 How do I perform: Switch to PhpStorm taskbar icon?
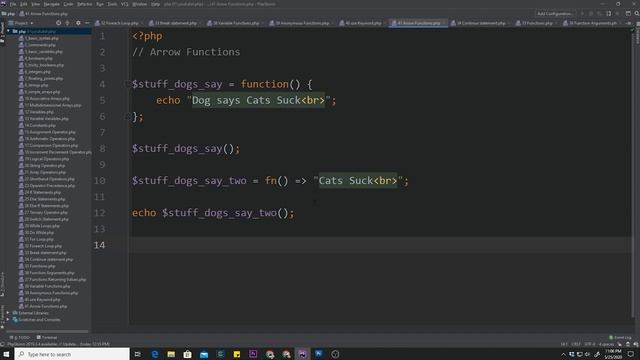point(302,354)
